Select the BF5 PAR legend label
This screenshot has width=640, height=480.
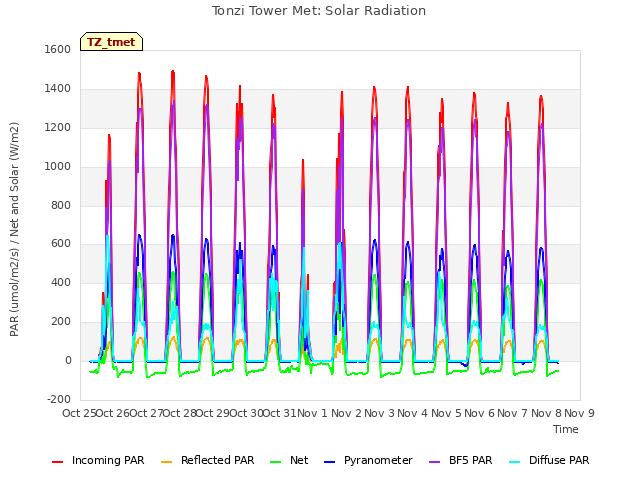click(471, 460)
